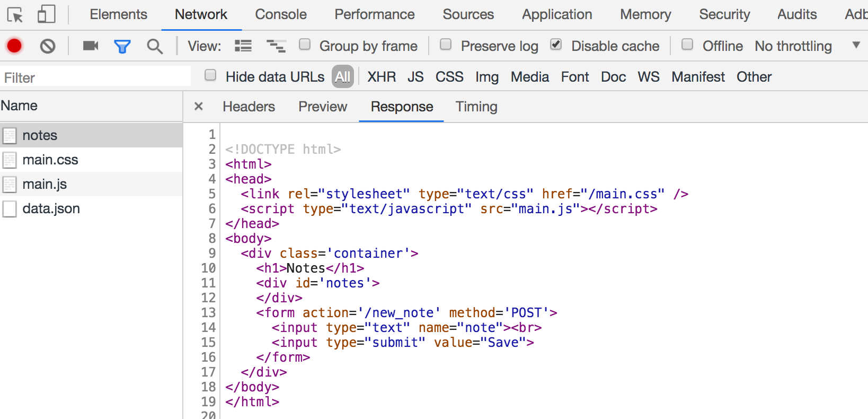Clear the network log
Viewport: 868px width, 419px height.
(48, 46)
